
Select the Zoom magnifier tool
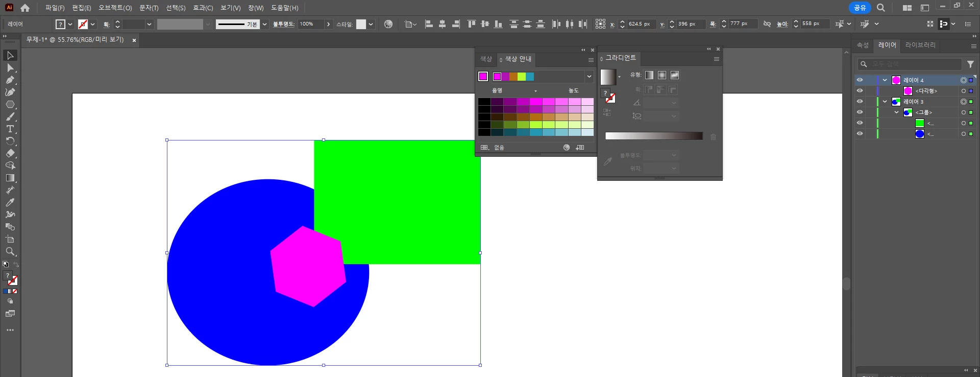[10, 251]
